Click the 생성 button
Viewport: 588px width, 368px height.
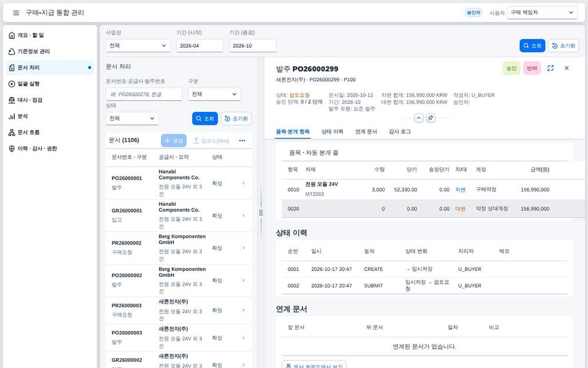[173, 141]
